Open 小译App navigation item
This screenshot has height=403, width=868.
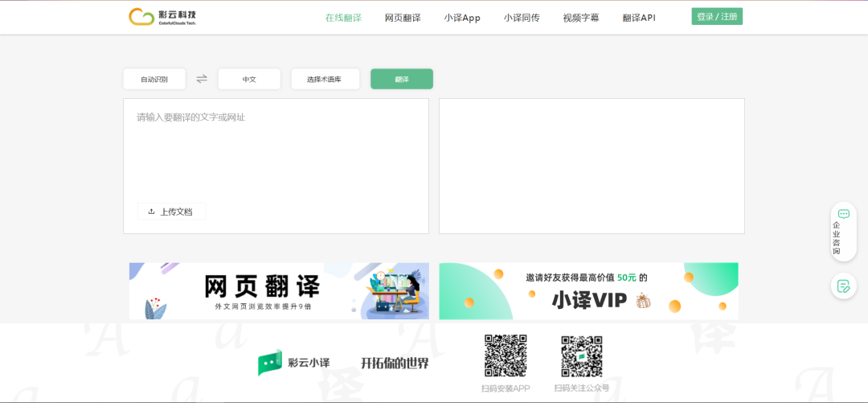462,18
